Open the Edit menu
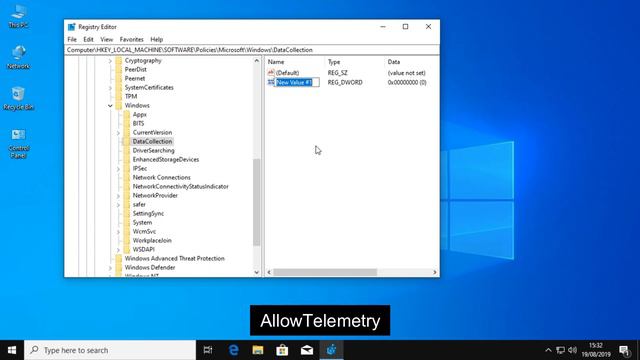The width and height of the screenshot is (640, 360). point(88,40)
